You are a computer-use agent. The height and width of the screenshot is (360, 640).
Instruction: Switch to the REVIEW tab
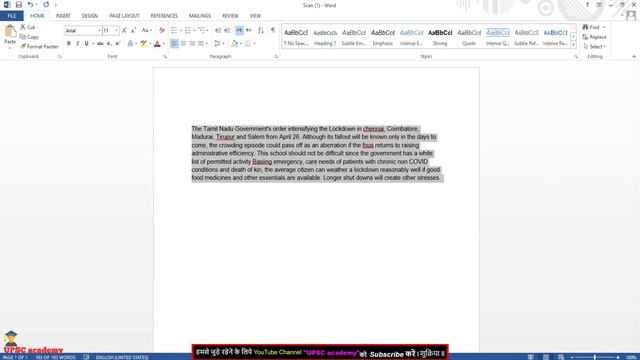230,16
